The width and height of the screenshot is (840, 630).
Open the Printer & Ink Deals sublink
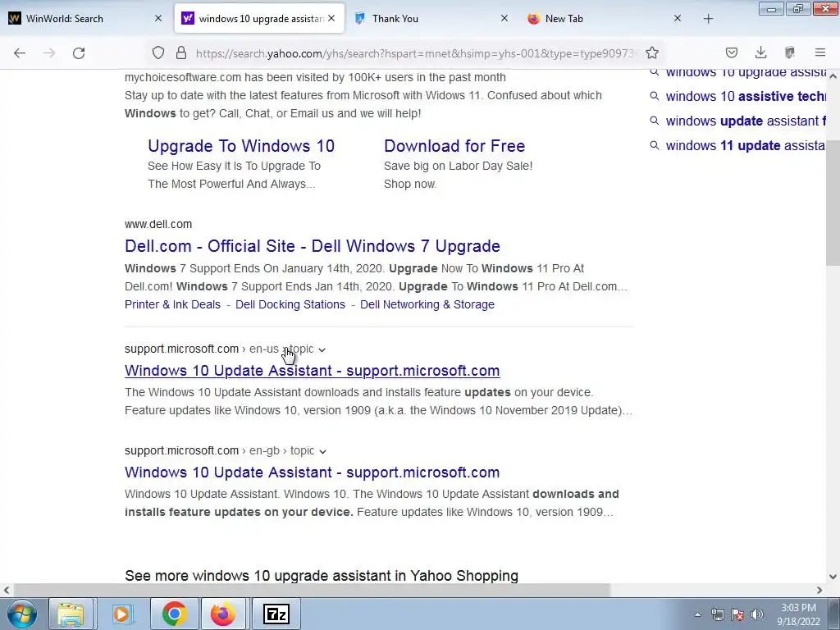pyautogui.click(x=172, y=304)
